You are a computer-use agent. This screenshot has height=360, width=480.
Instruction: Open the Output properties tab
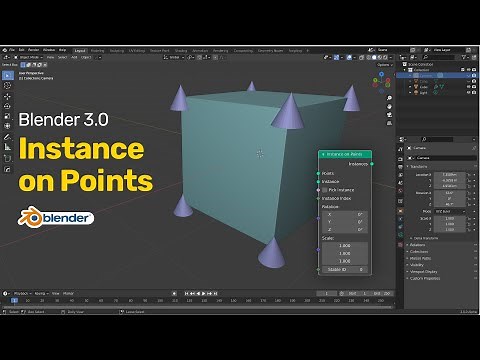pos(400,167)
